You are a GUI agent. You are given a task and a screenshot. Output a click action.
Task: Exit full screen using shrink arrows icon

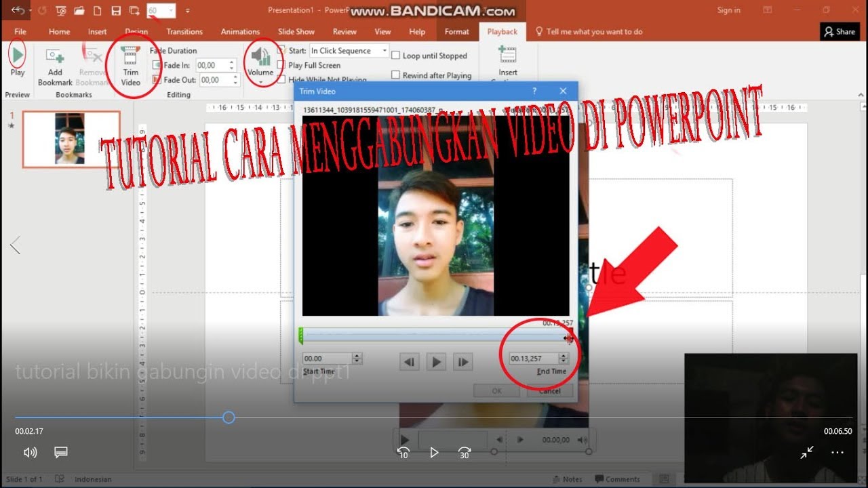807,452
